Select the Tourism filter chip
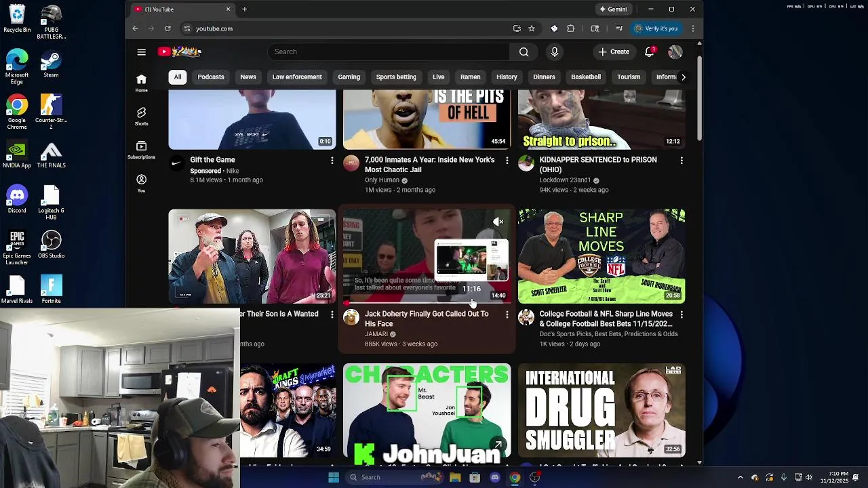Viewport: 868px width, 488px height. pos(629,77)
